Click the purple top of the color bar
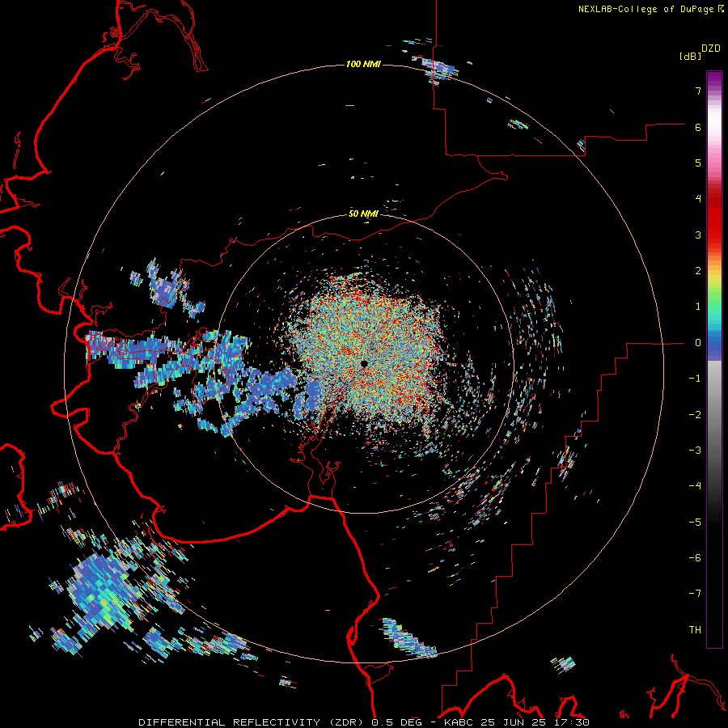The image size is (728, 728). [714, 79]
